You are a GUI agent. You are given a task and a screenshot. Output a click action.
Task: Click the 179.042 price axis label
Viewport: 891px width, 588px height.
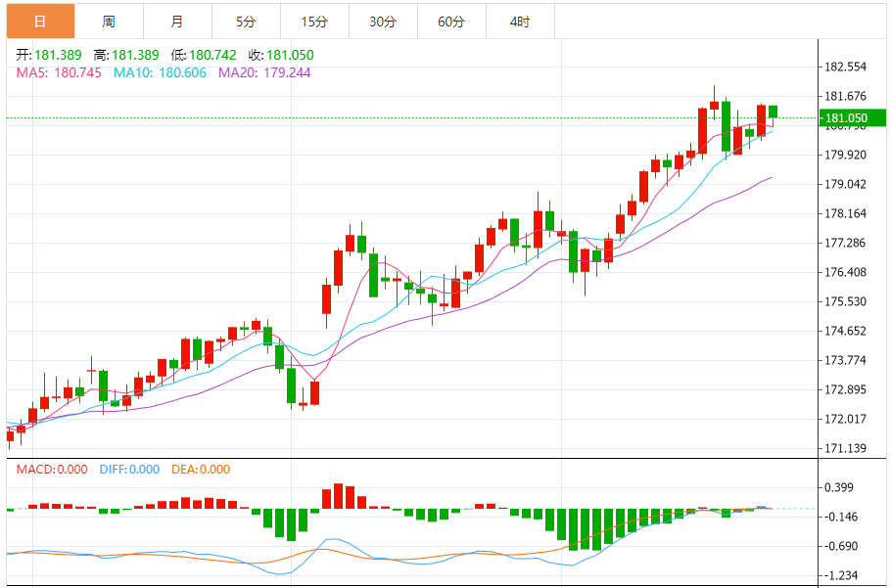tap(846, 184)
